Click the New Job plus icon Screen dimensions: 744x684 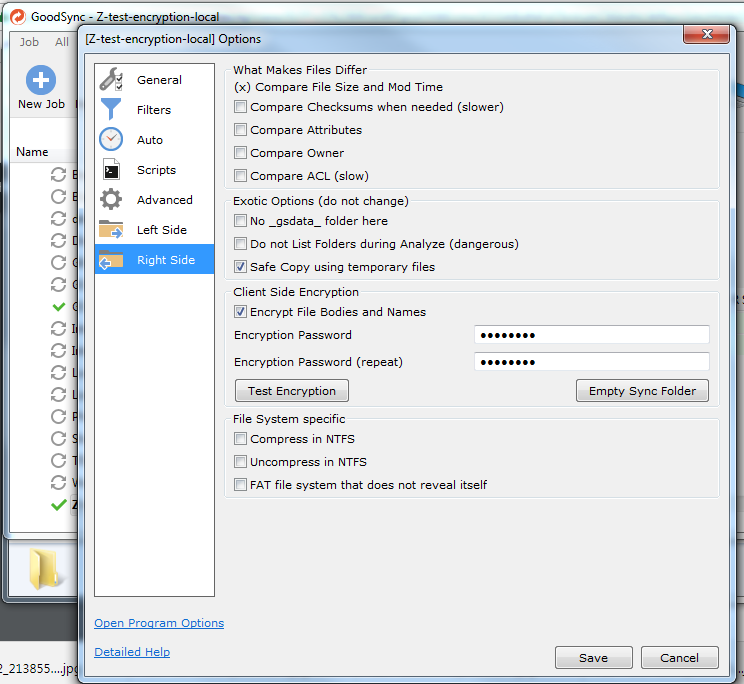41,80
